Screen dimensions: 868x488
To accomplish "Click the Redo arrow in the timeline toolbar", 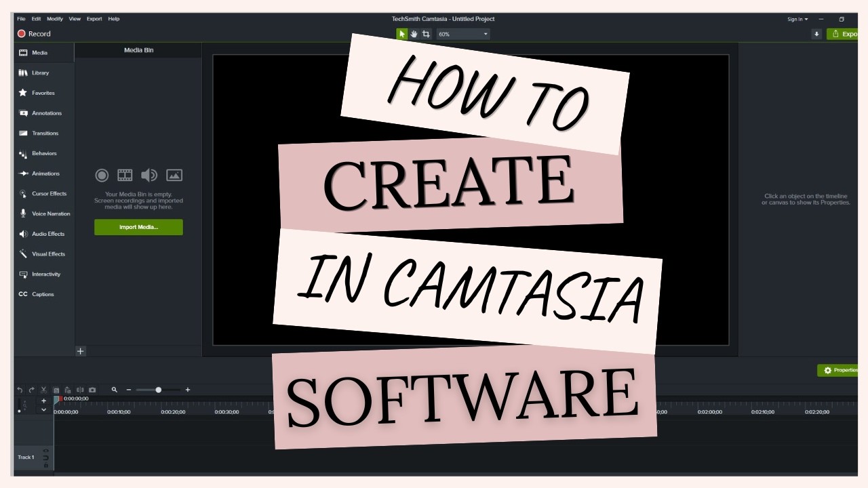I will click(31, 390).
